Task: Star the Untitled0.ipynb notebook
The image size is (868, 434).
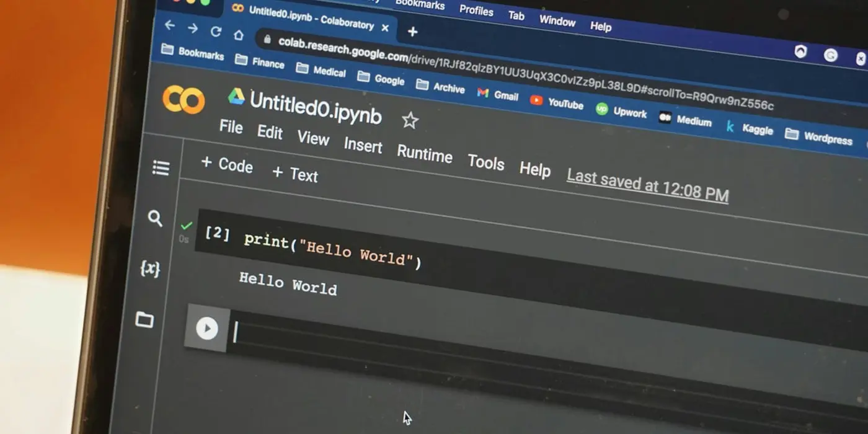Action: coord(410,120)
